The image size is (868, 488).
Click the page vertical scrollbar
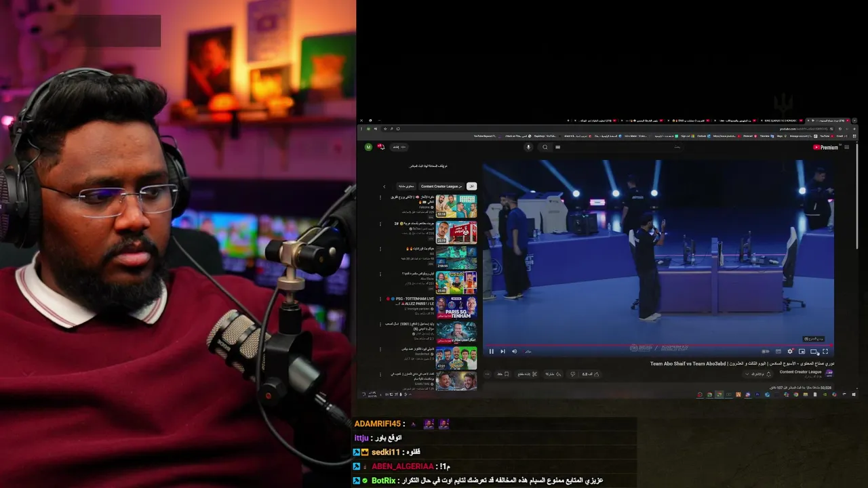pyautogui.click(x=857, y=197)
